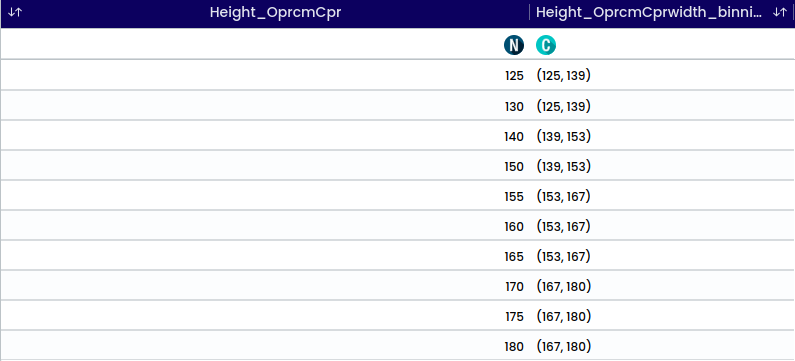Select the cell showing value 160
Screen dimensions: 795x361
pos(265,226)
